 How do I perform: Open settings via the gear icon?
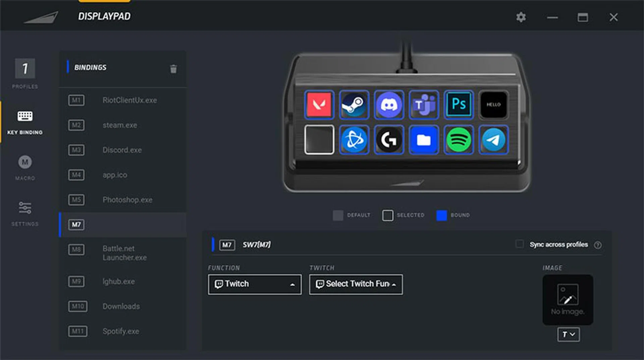(x=521, y=17)
